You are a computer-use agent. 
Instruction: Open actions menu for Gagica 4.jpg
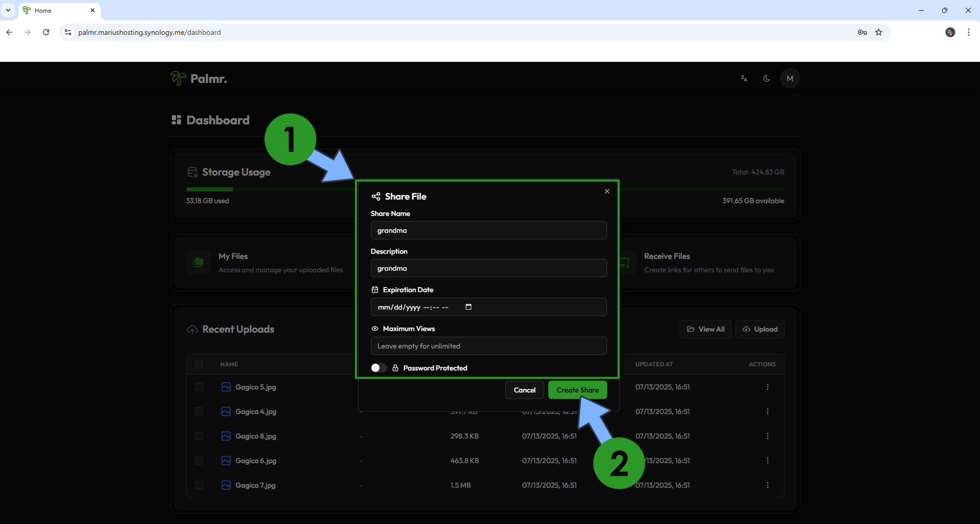(768, 411)
